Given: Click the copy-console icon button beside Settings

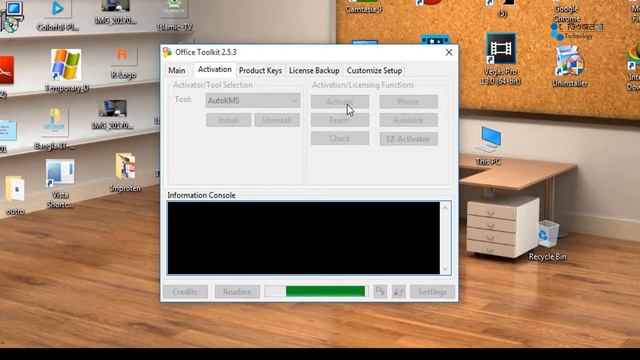Looking at the screenshot, I should [x=380, y=291].
